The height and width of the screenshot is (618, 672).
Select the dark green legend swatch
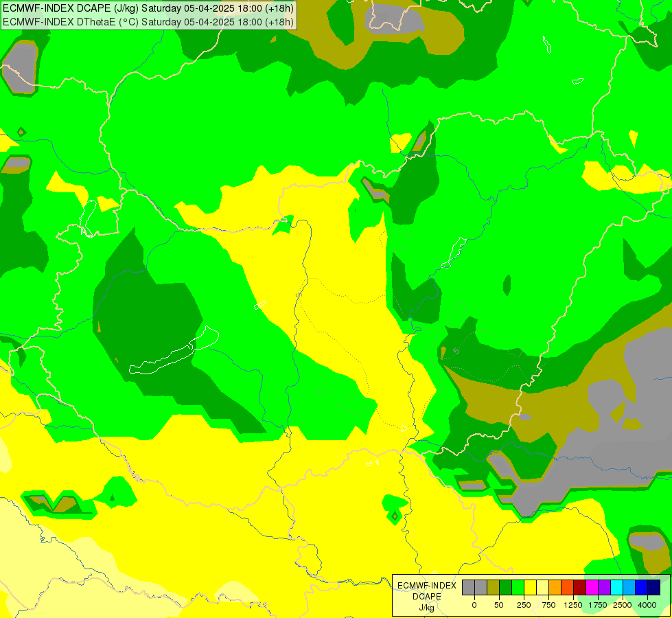tap(506, 588)
